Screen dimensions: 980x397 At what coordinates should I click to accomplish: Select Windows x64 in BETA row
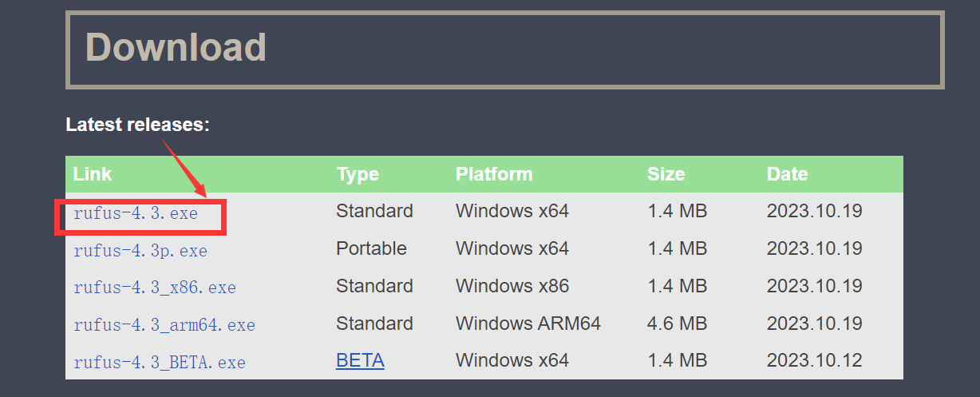coord(512,360)
